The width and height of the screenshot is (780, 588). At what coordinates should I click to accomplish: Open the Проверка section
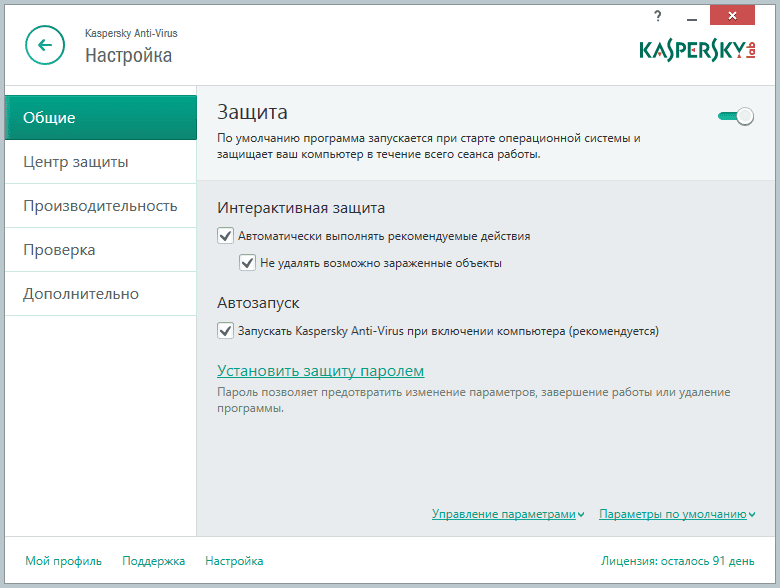pyautogui.click(x=101, y=250)
